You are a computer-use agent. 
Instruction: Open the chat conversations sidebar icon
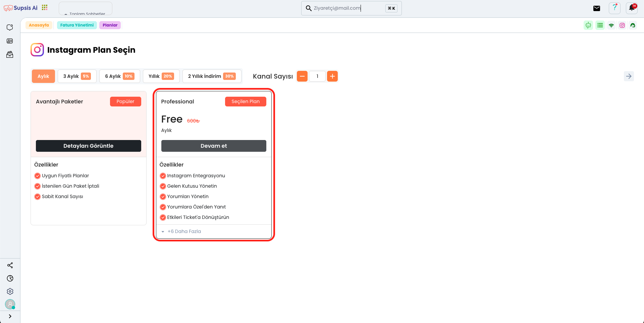click(x=10, y=28)
